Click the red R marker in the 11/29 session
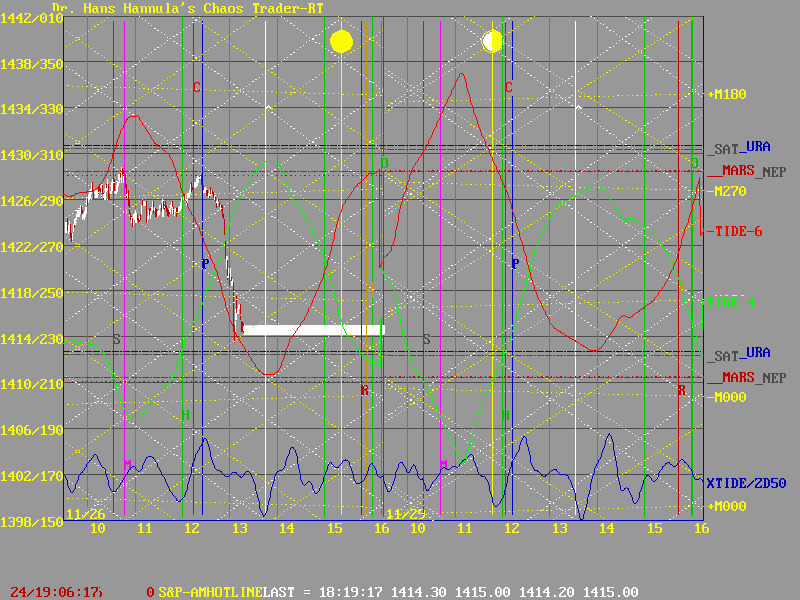The image size is (800, 600). tap(682, 390)
